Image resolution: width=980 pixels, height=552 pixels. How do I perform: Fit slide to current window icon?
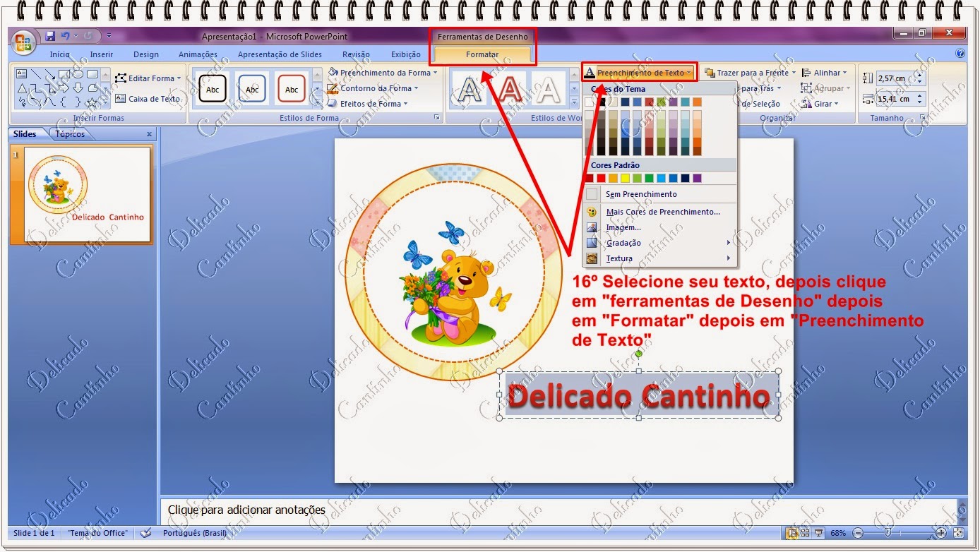click(x=959, y=533)
